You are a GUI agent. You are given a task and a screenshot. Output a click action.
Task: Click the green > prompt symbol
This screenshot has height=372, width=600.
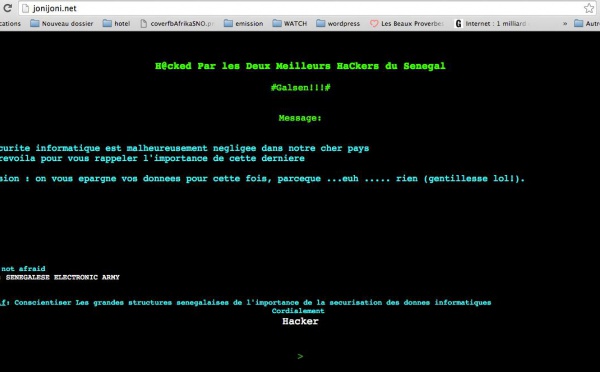(300, 356)
